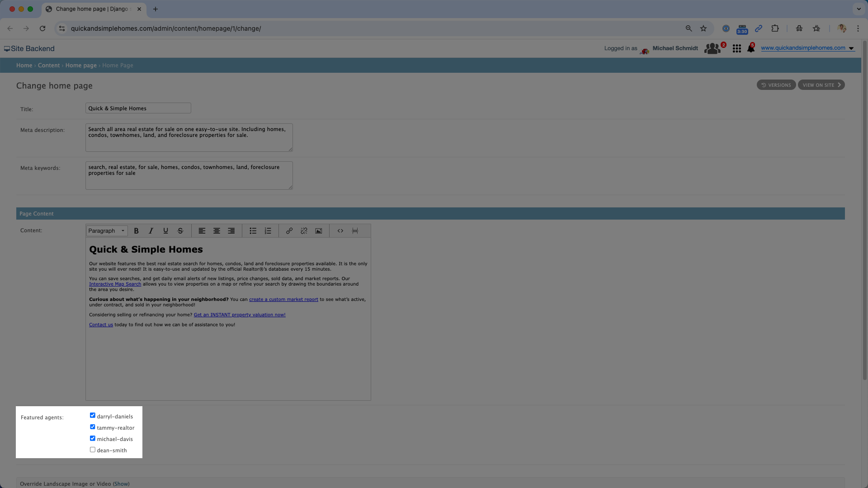The width and height of the screenshot is (868, 488).
Task: Check dean-smith featured agent
Action: click(x=93, y=450)
